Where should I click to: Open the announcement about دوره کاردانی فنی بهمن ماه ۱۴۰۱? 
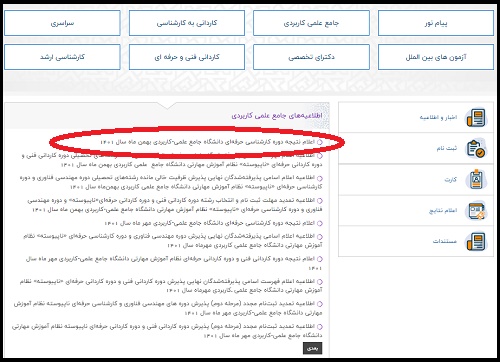[x=172, y=160]
